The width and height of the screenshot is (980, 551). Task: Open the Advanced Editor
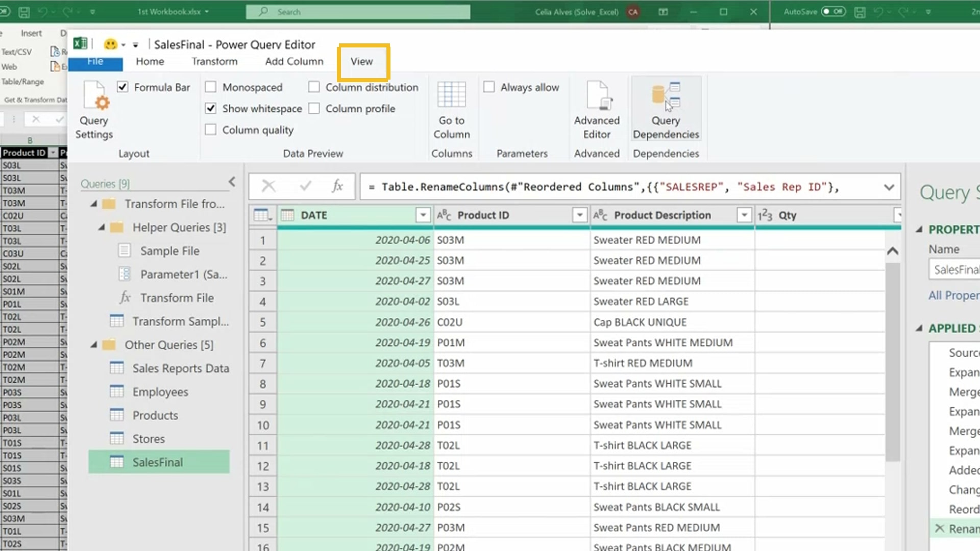[597, 110]
